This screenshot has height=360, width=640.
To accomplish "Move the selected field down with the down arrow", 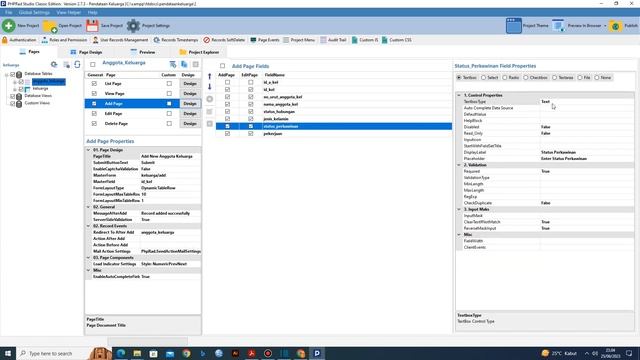I will tap(210, 87).
